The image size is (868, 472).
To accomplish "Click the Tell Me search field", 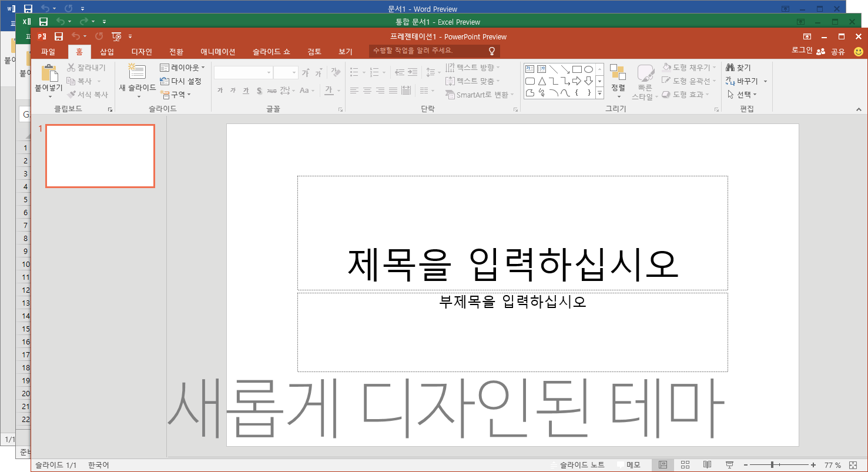I will click(435, 51).
